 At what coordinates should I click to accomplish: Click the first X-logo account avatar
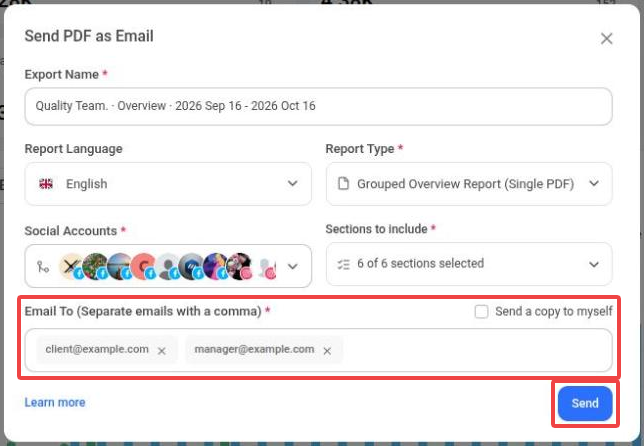[x=71, y=266]
